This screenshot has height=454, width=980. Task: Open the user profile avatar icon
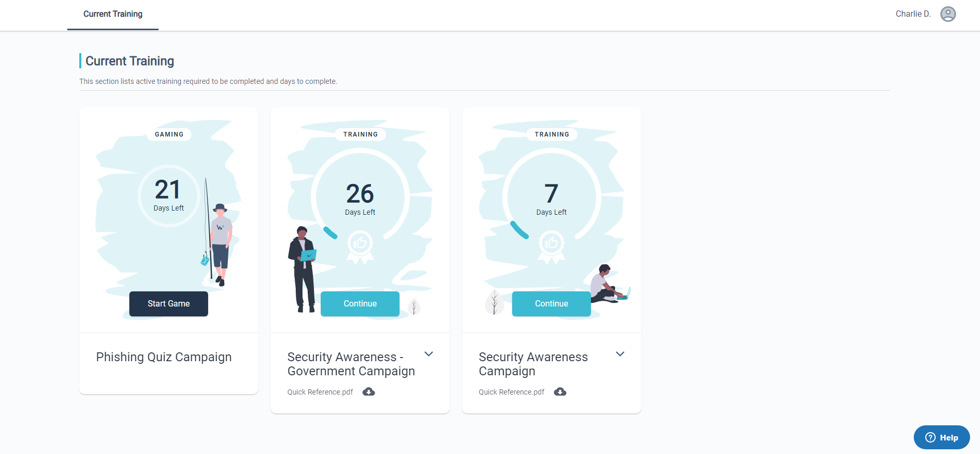[x=948, y=14]
